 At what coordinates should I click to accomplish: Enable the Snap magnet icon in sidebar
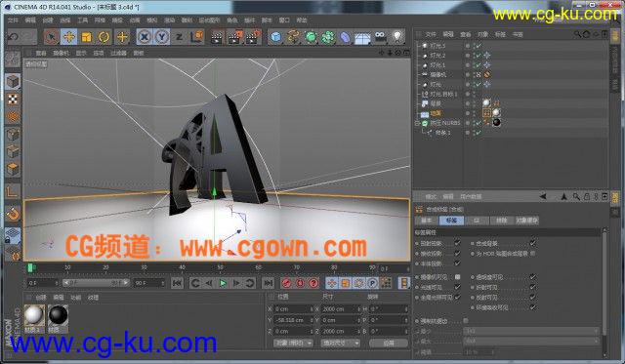point(13,214)
